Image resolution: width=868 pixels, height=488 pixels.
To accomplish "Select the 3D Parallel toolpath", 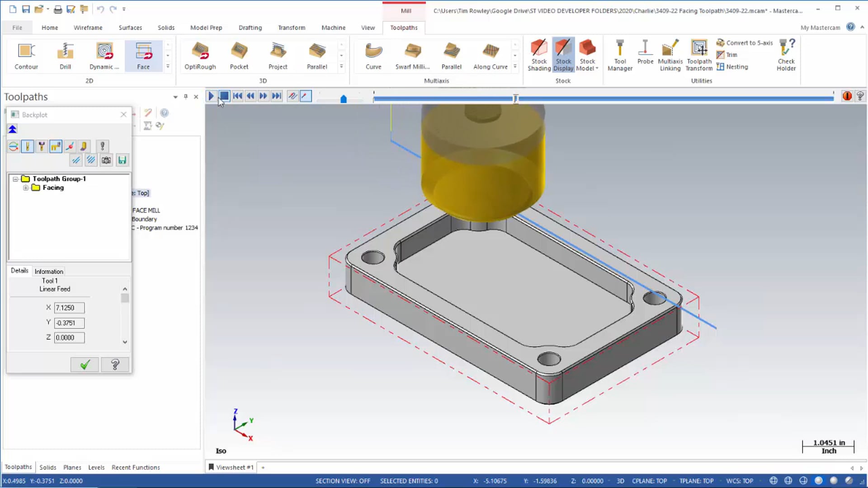I will [317, 56].
